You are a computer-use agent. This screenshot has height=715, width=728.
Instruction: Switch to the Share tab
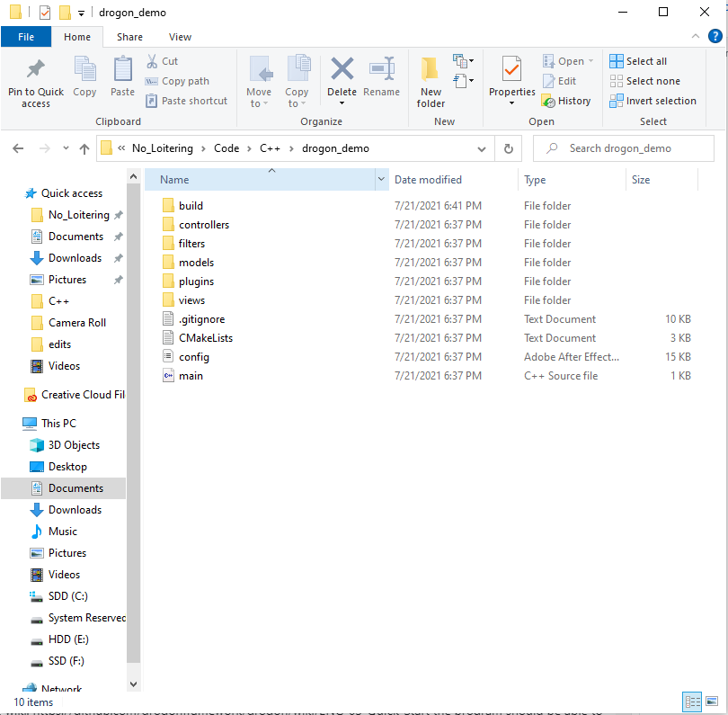pos(129,37)
